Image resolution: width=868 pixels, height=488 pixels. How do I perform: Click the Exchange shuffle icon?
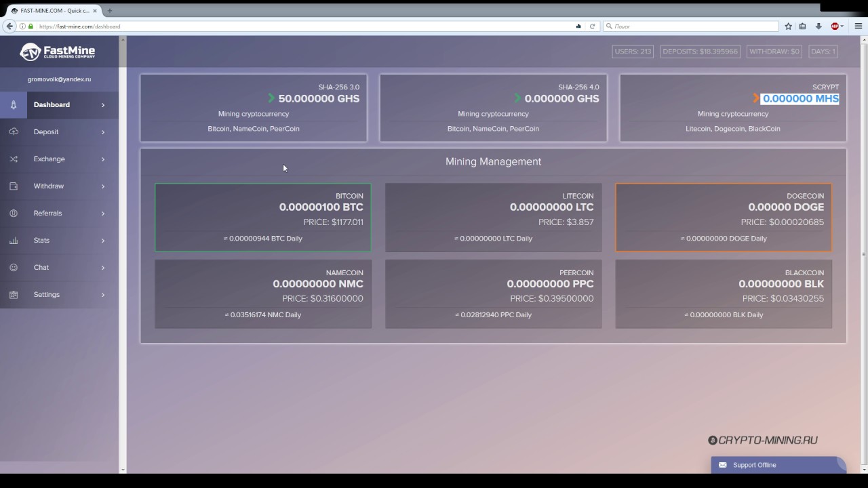[x=13, y=159]
